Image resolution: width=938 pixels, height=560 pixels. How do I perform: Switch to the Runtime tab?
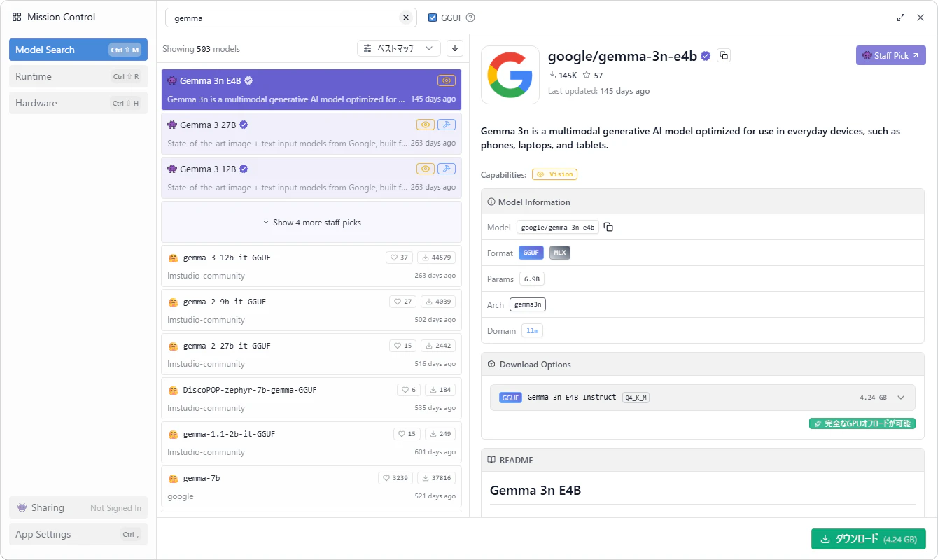point(78,76)
